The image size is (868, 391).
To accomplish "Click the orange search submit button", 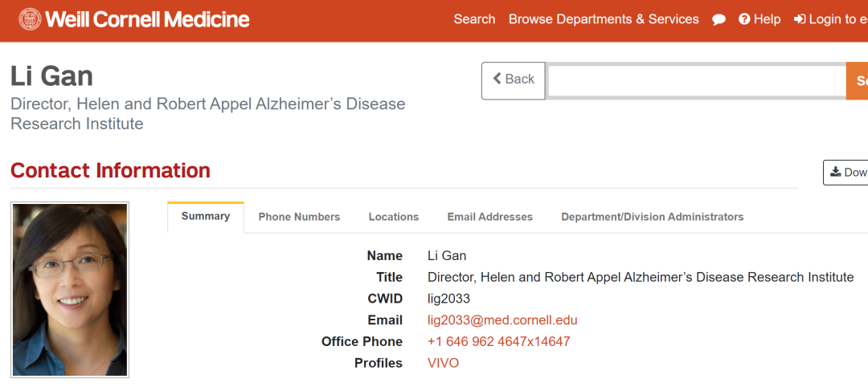I will [858, 81].
